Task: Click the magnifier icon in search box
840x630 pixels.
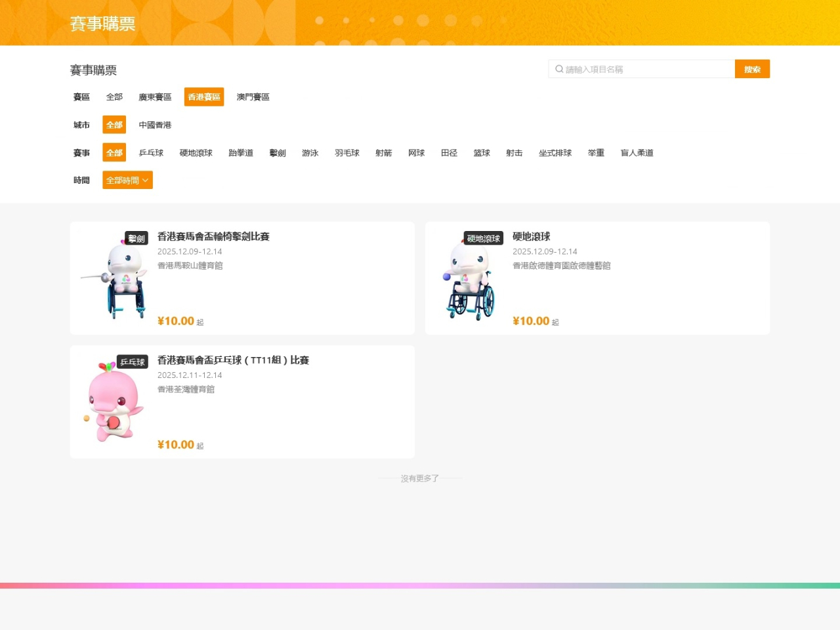Action: pos(559,69)
